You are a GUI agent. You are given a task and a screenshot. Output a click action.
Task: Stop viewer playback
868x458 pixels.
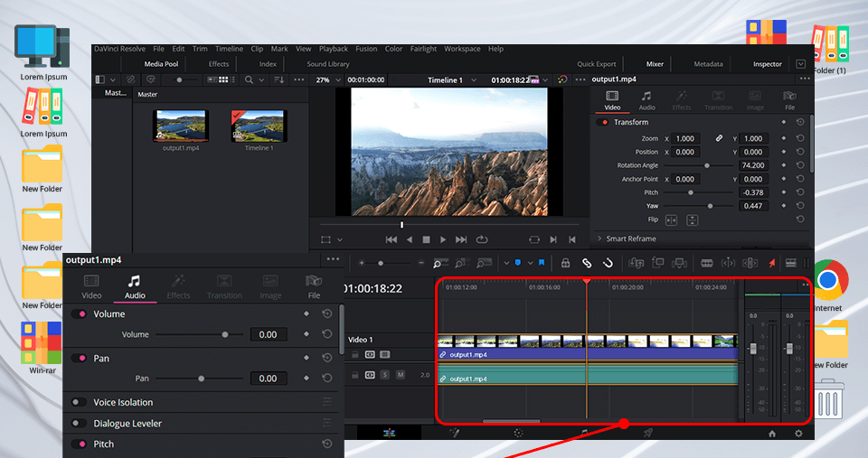click(x=426, y=239)
